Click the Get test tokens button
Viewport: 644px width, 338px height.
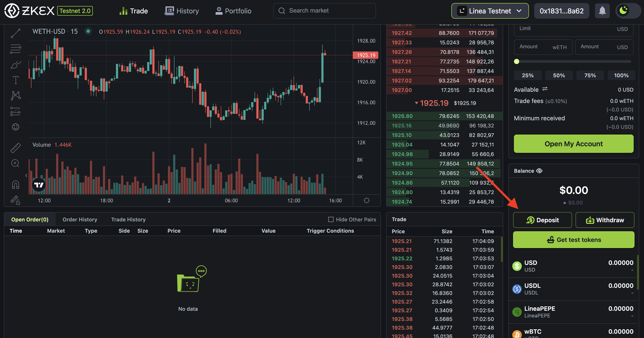[x=574, y=240]
